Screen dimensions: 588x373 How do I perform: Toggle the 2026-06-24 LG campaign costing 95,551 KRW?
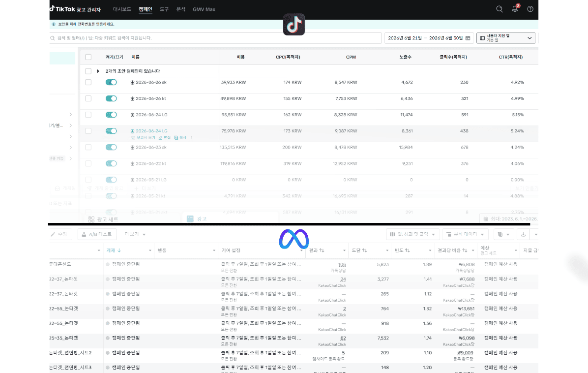(111, 115)
